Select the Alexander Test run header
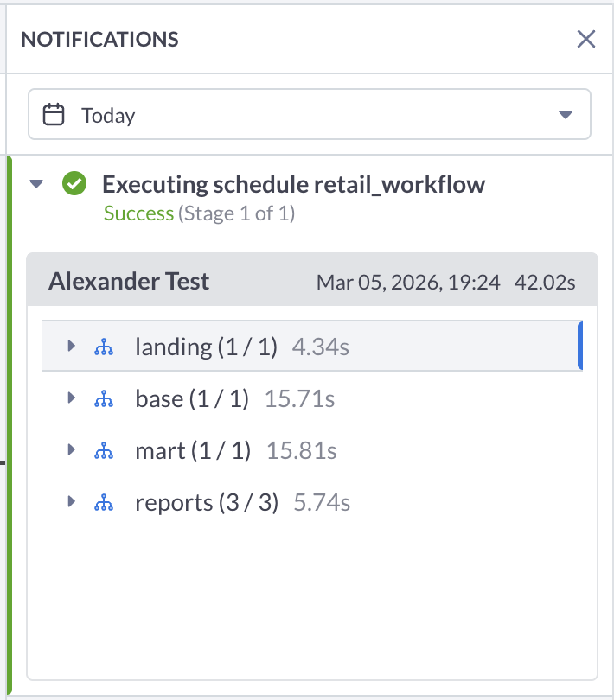The height and width of the screenshot is (700, 614). [129, 282]
